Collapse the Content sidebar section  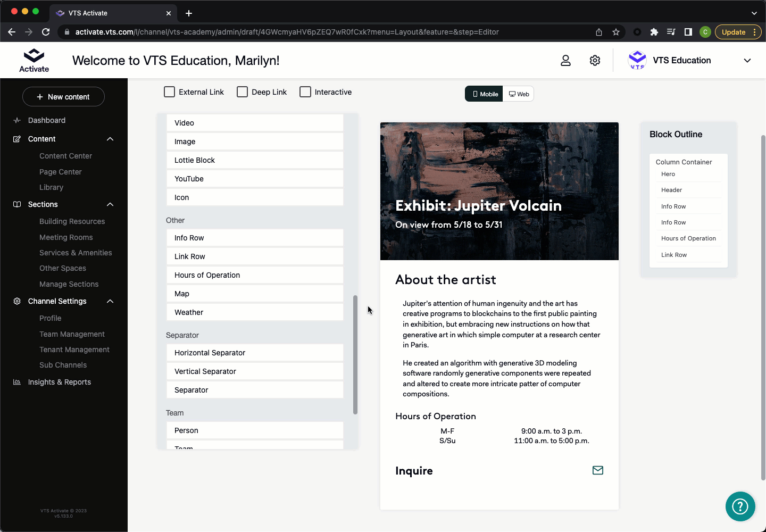click(x=110, y=139)
